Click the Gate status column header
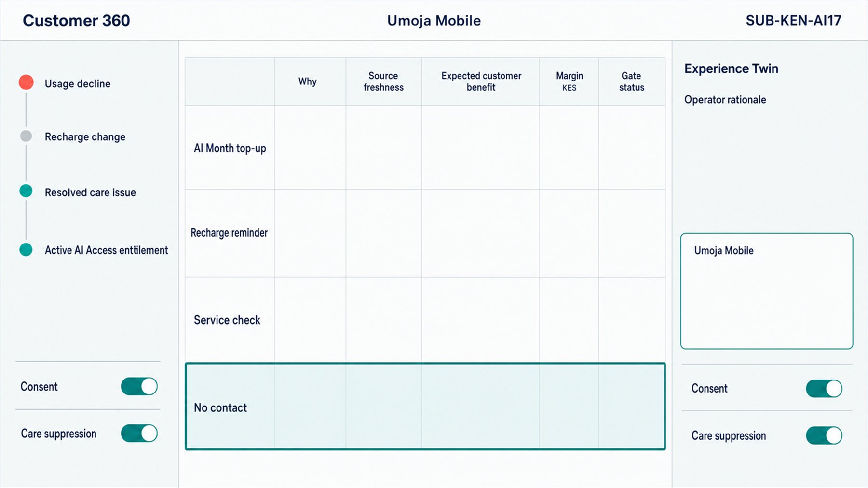 coord(632,81)
